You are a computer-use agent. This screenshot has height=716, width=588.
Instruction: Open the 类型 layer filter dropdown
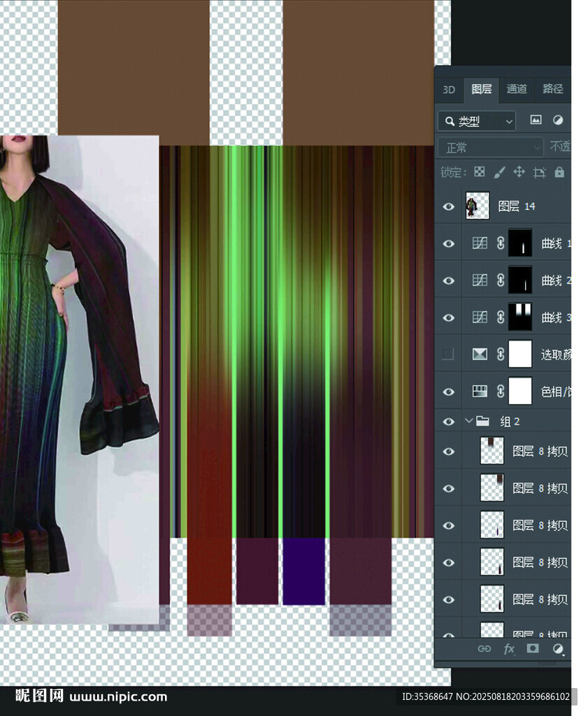[477, 121]
